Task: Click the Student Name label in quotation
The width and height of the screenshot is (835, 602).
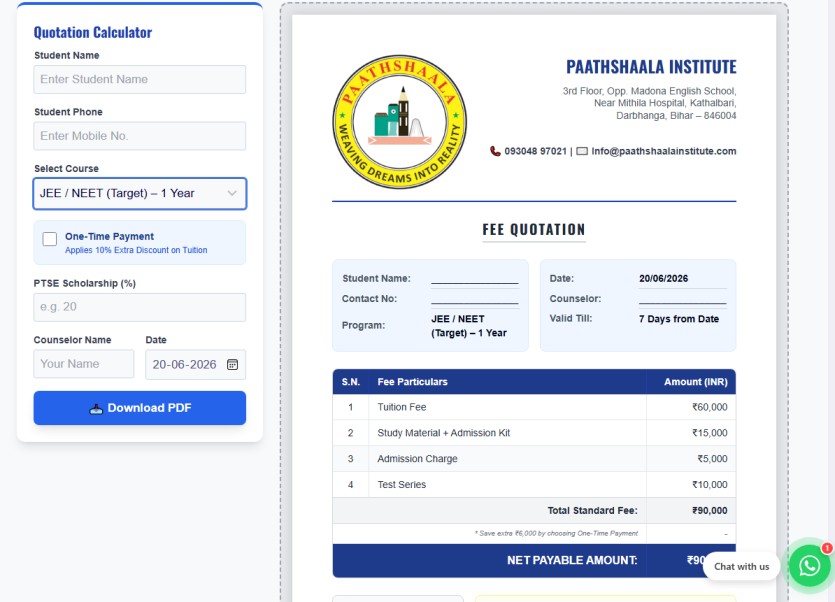Action: point(376,279)
